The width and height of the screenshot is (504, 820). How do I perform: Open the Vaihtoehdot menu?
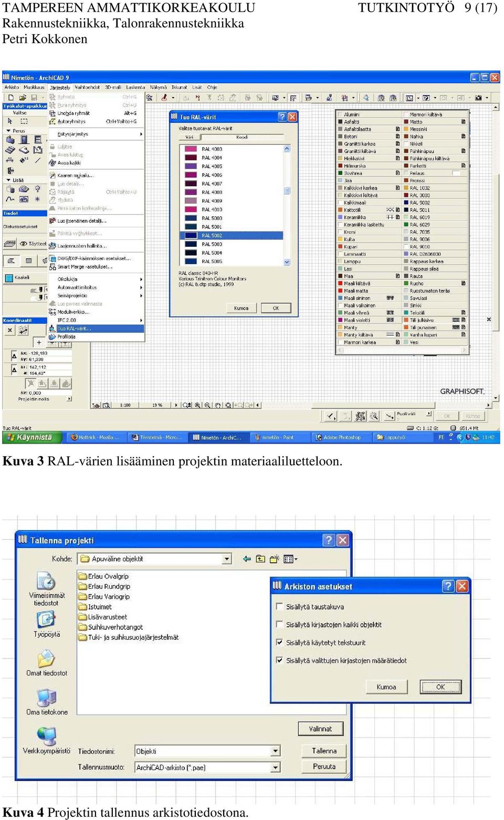[87, 87]
